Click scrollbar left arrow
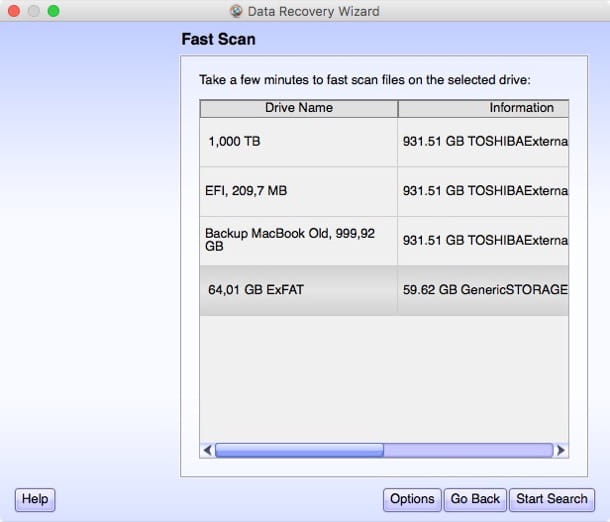The width and height of the screenshot is (610, 522). [207, 450]
